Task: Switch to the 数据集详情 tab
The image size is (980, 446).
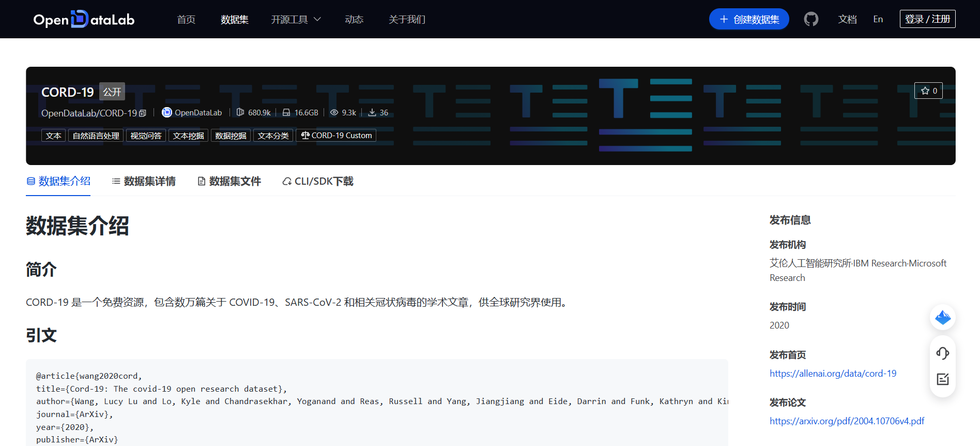Action: tap(144, 181)
